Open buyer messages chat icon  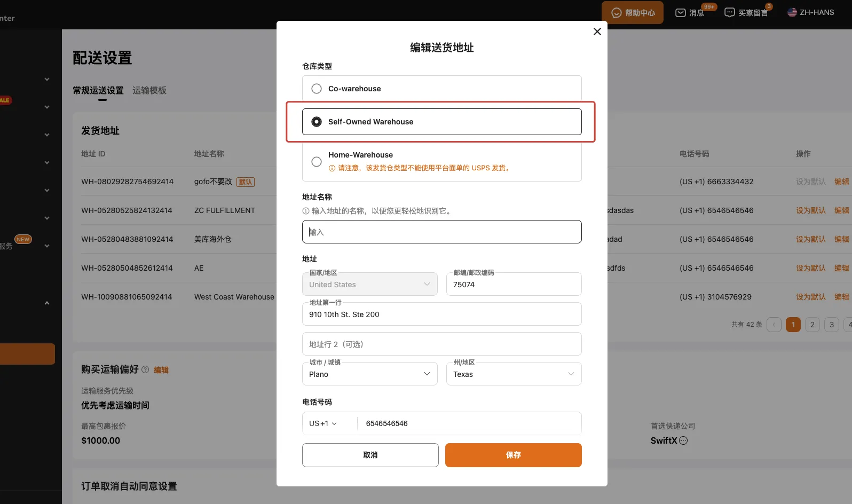tap(729, 13)
